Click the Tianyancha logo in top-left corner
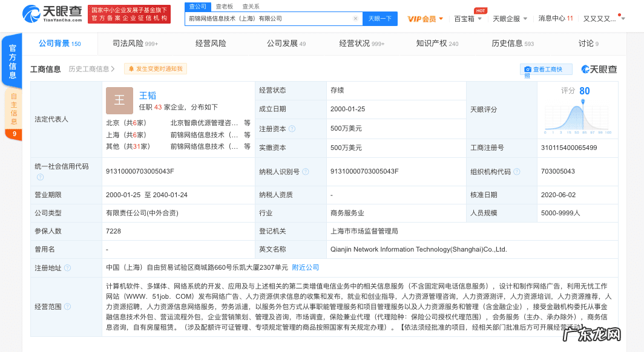 (x=38, y=16)
